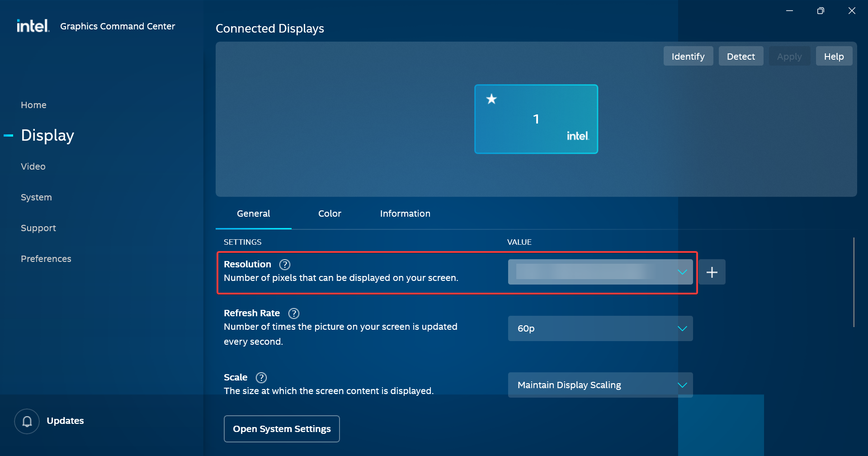Click the Intel logo in the sidebar
This screenshot has width=868, height=456.
click(33, 26)
